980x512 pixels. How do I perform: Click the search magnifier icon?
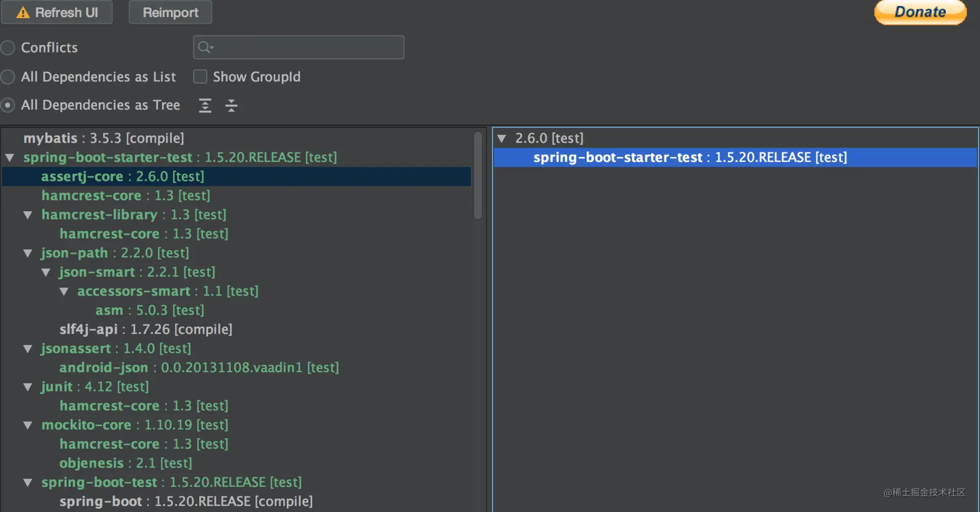[x=205, y=47]
